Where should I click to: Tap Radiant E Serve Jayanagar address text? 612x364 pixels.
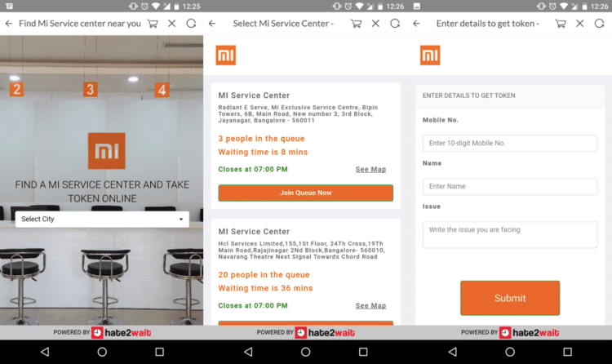click(x=298, y=113)
